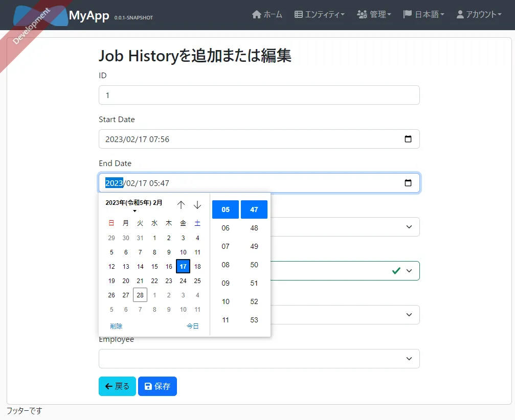Select day 14 in calendar

pyautogui.click(x=140, y=266)
